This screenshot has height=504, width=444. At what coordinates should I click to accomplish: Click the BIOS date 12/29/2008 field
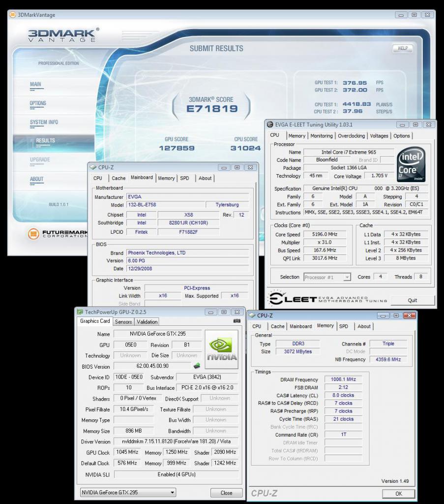[x=188, y=269]
